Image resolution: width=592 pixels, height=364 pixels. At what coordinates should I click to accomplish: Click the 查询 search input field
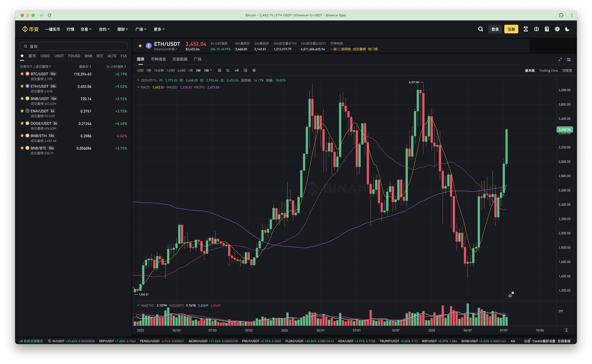pyautogui.click(x=73, y=46)
